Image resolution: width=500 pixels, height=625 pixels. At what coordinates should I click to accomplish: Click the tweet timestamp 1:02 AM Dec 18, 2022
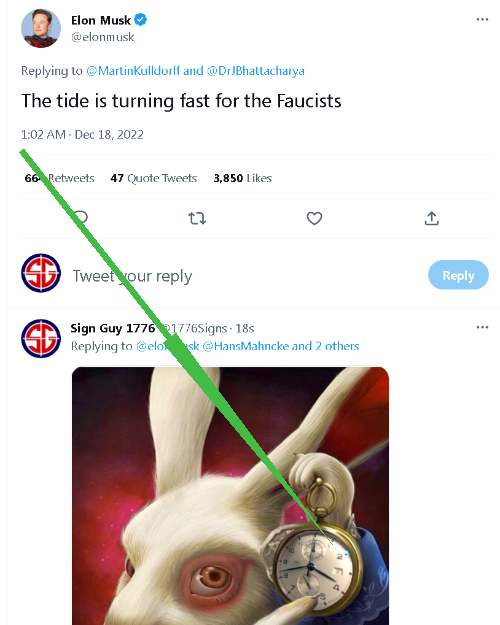(x=82, y=135)
